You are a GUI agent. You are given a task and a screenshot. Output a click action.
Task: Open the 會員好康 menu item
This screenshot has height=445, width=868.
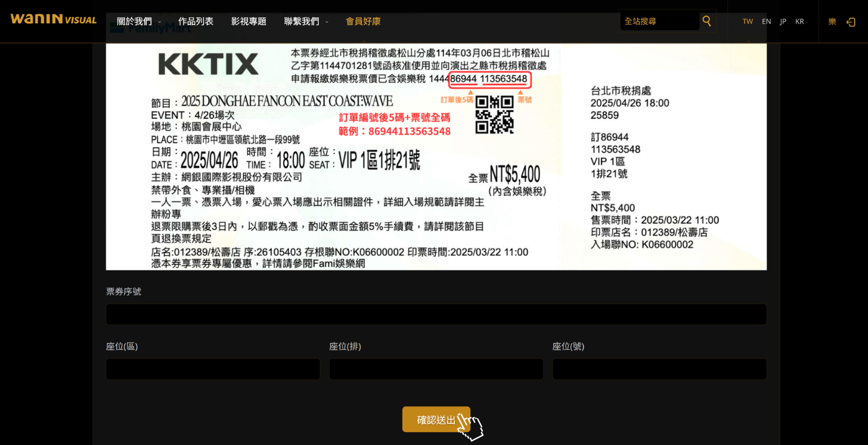pos(363,21)
